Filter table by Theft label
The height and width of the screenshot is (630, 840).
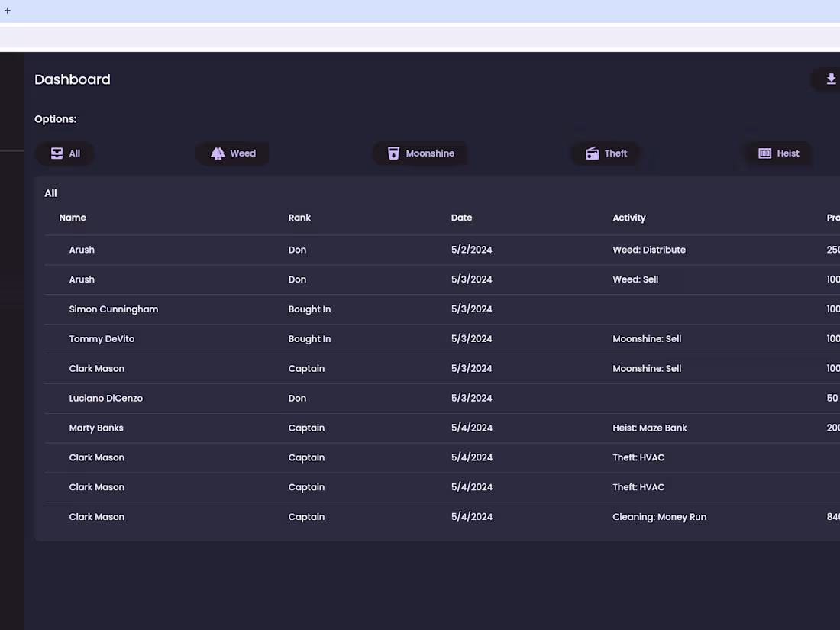615,153
